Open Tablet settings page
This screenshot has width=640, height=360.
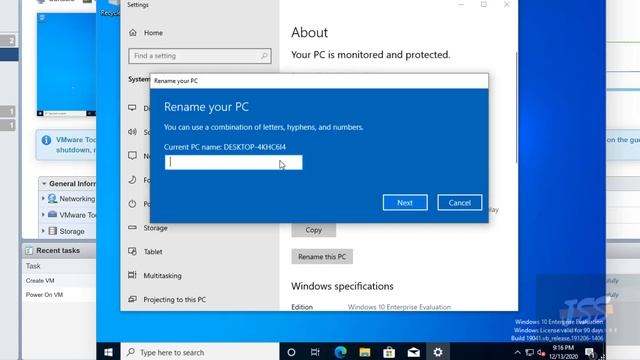153,252
